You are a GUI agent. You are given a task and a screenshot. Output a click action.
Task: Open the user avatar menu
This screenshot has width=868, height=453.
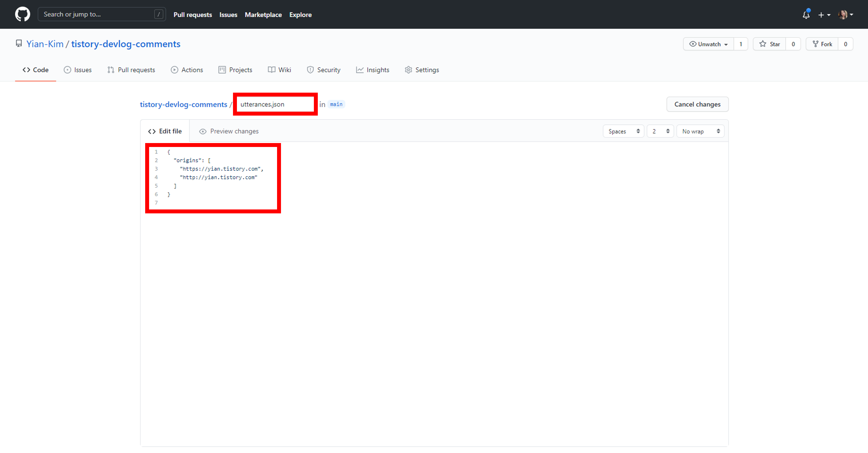[x=845, y=15]
